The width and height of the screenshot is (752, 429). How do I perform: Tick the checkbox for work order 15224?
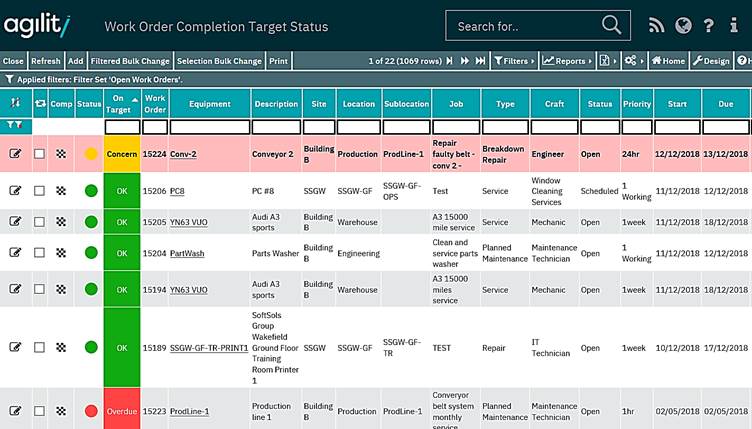point(39,154)
